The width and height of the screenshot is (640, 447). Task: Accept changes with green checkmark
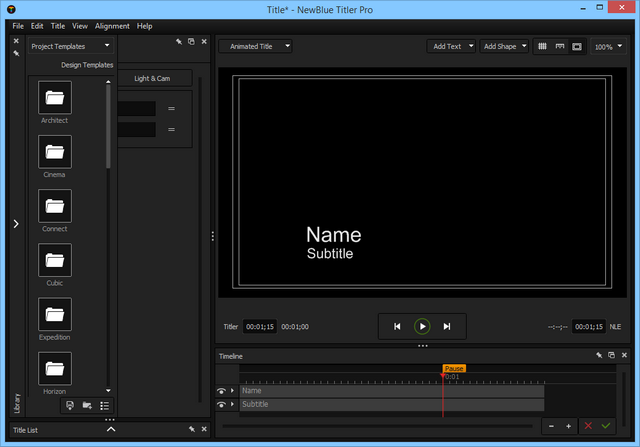pos(606,426)
